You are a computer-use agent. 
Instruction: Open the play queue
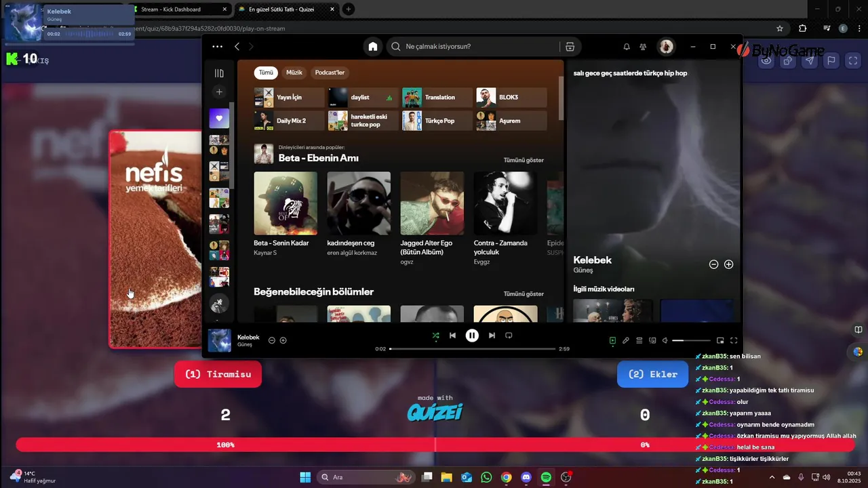[x=639, y=341]
